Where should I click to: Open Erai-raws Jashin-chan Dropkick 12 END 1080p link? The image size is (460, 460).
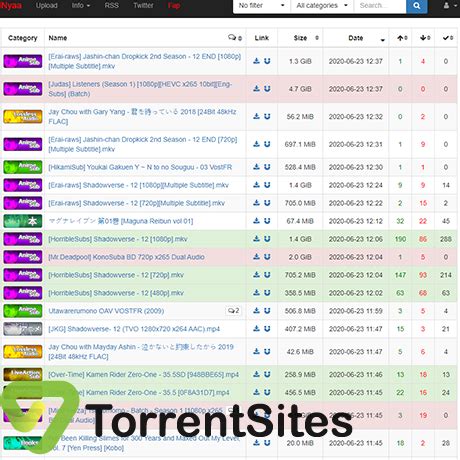pyautogui.click(x=145, y=61)
